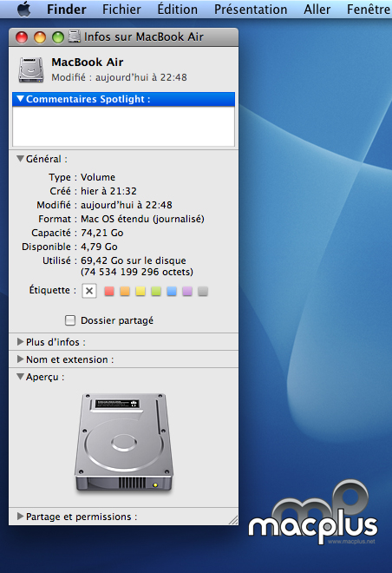
Task: Click the capacity value 74,21 Go
Action: [101, 233]
